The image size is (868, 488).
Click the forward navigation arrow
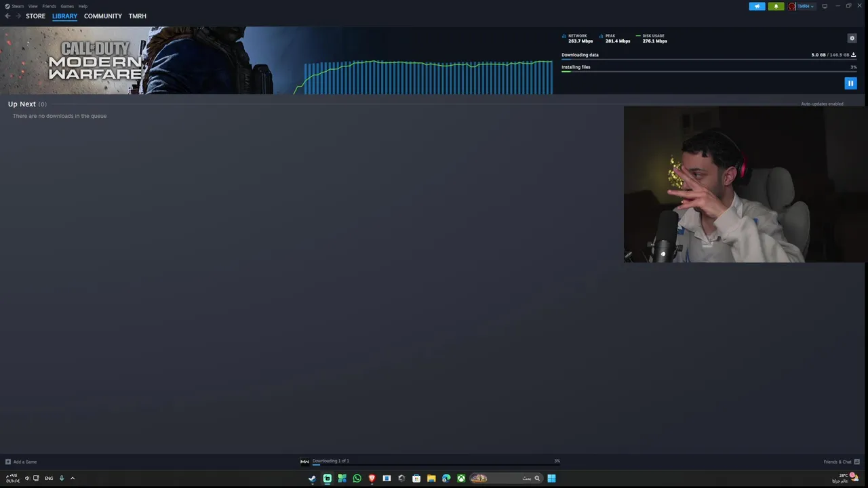(x=18, y=16)
